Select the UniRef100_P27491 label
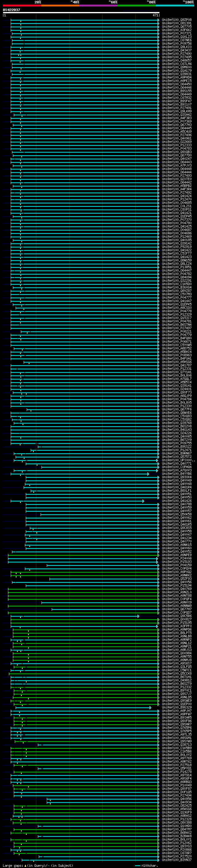197x868 pixels. coord(177,108)
